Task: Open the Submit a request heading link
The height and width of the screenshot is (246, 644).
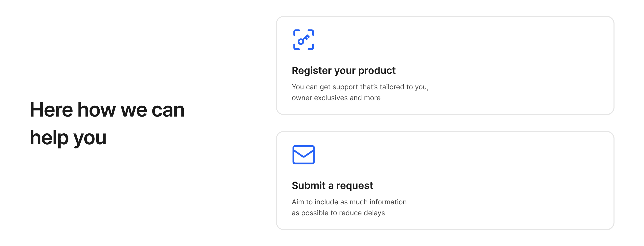Action: click(332, 185)
